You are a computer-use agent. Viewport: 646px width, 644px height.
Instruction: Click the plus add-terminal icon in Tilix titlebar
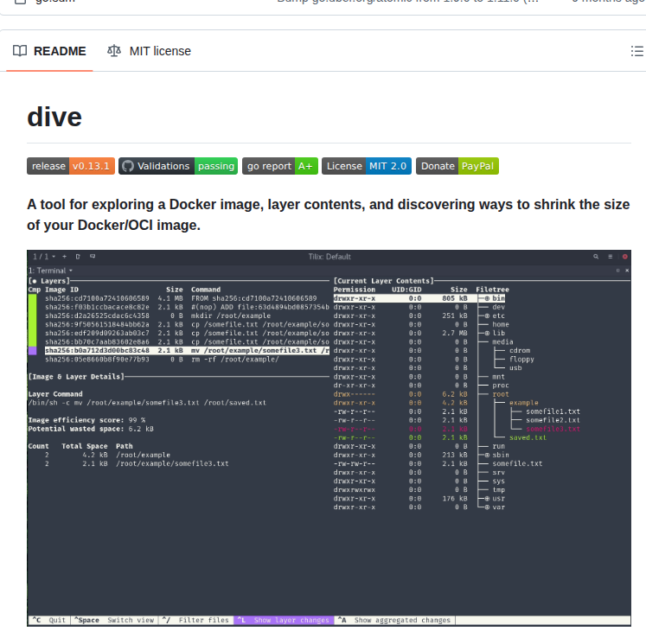pos(64,257)
